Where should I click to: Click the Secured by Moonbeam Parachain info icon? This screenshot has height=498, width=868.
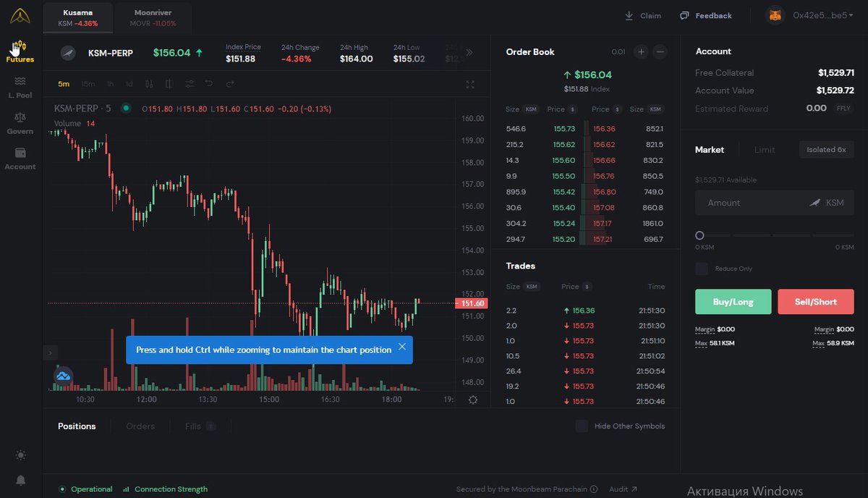594,489
